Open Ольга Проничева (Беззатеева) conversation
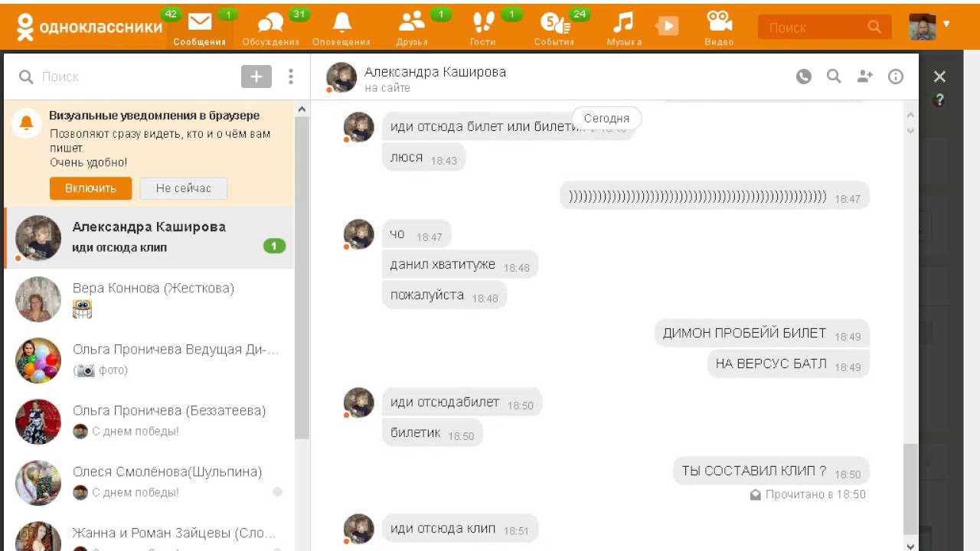This screenshot has width=980, height=551. point(149,421)
